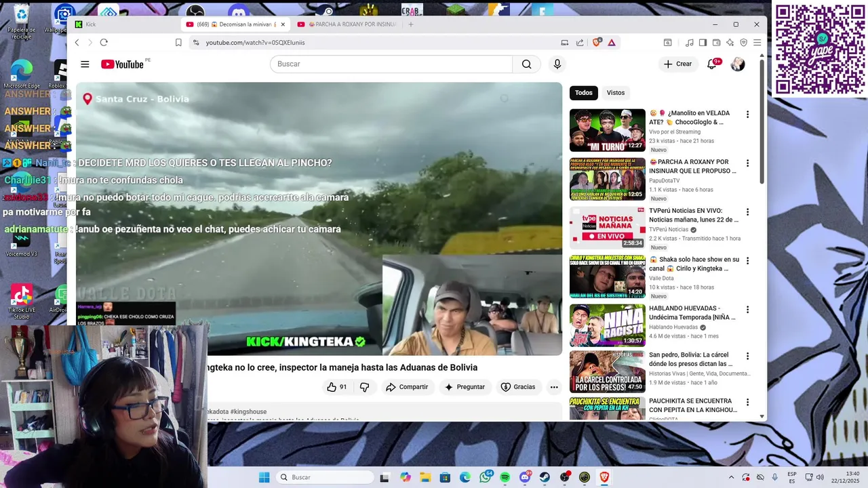Switch to the PARCHA A ROXANY browser tab
The image size is (868, 488).
tap(347, 24)
